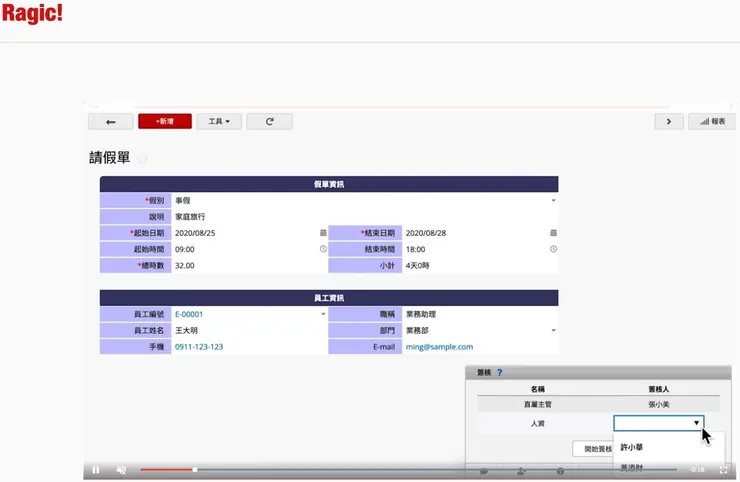
Task: Click the 說明 field showing 家庭旅行
Action: click(x=365, y=217)
